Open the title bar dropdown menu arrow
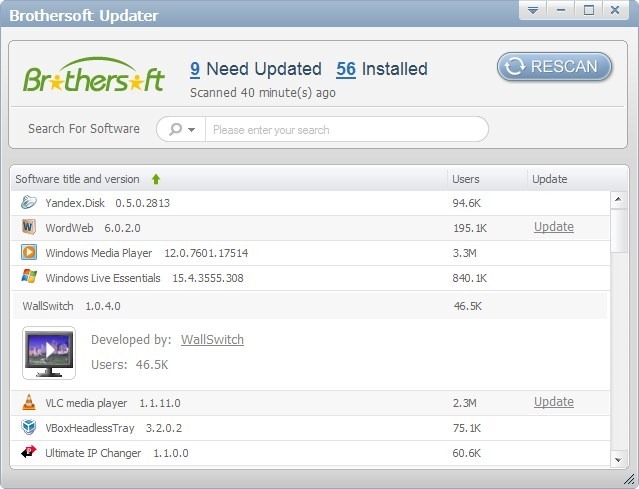 [x=533, y=10]
